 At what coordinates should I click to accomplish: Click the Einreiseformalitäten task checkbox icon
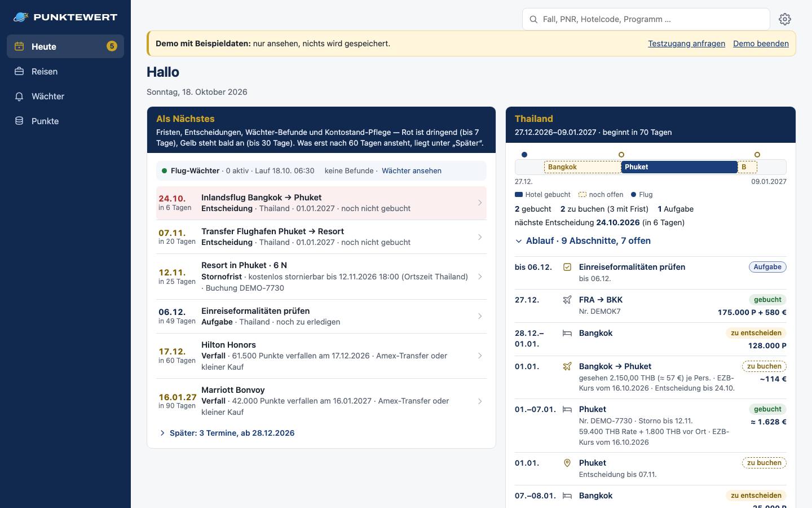[x=567, y=267]
